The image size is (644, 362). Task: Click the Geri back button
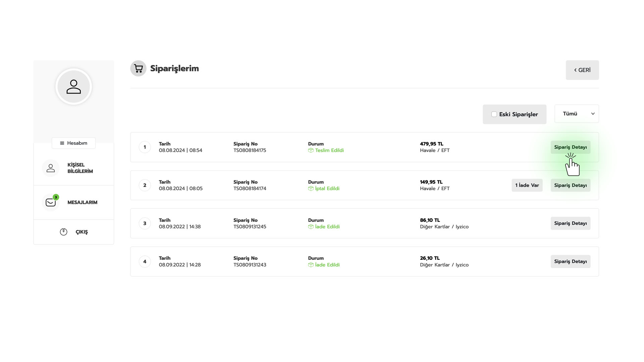click(x=582, y=70)
